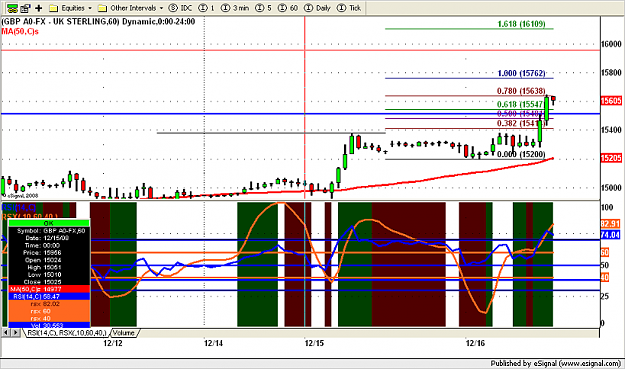Click the 1.000 (15762) Fibonacci label
625x369 pixels.
pyautogui.click(x=521, y=73)
